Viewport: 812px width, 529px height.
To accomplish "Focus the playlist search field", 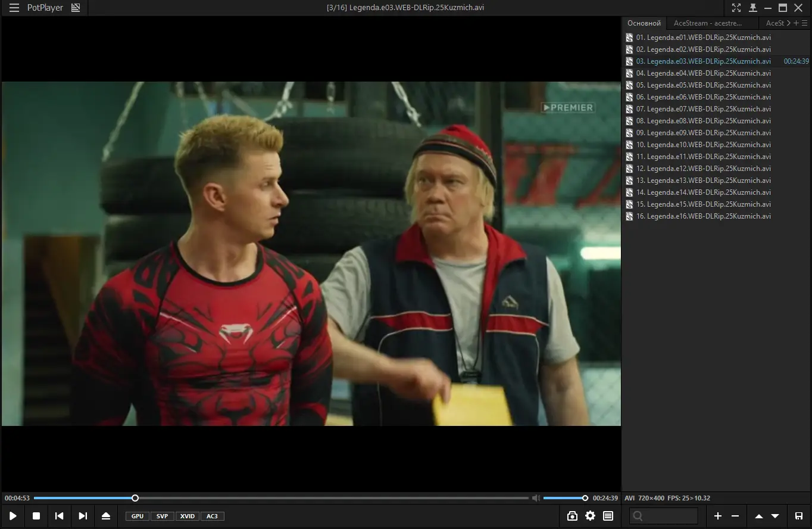I will click(664, 516).
